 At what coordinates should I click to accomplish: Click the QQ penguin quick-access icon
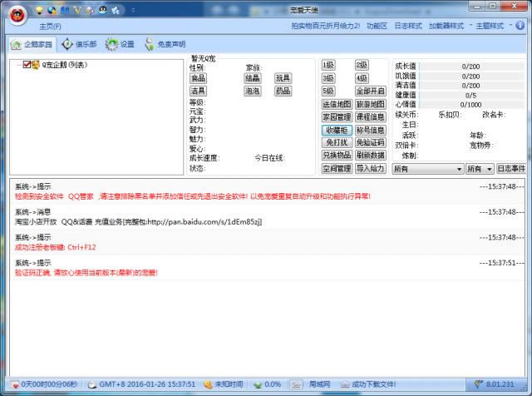point(103,11)
